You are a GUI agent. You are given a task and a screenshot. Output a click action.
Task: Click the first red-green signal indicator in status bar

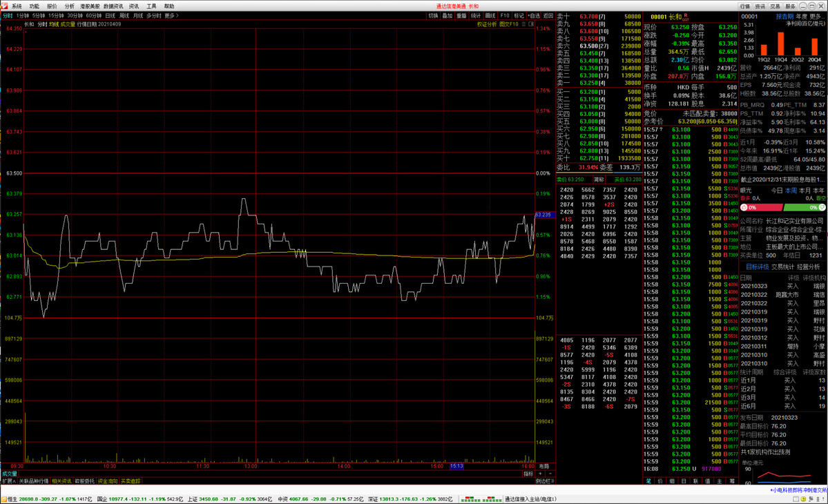[x=470, y=498]
